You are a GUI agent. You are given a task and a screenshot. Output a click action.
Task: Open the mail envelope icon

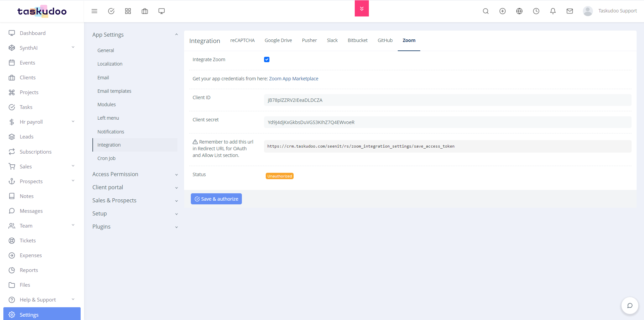[x=570, y=11]
